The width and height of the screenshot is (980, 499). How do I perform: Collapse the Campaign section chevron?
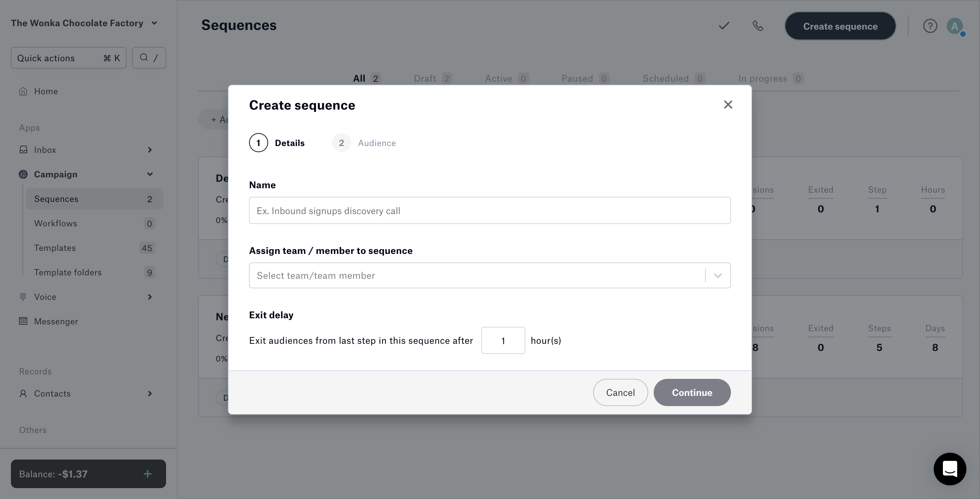(149, 174)
